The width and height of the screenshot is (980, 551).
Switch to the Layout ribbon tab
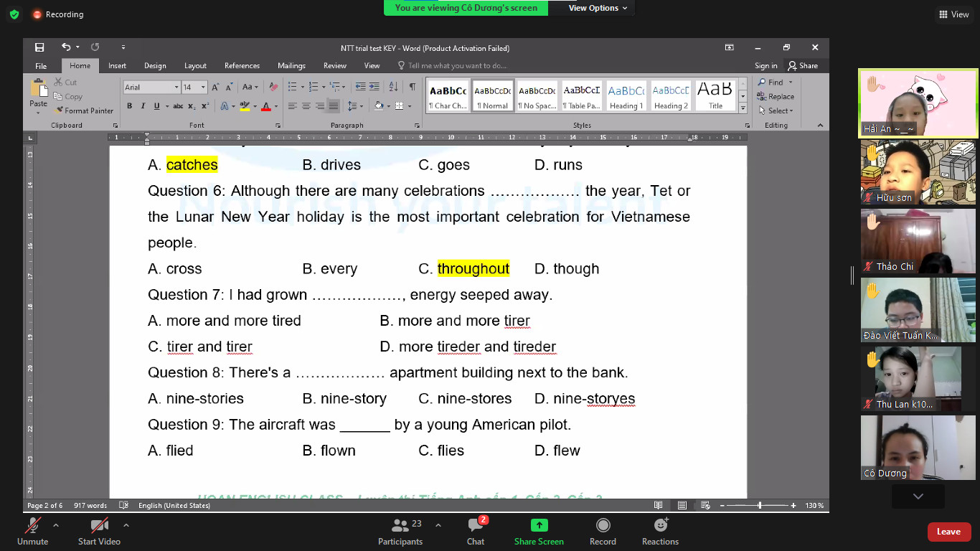pyautogui.click(x=195, y=65)
